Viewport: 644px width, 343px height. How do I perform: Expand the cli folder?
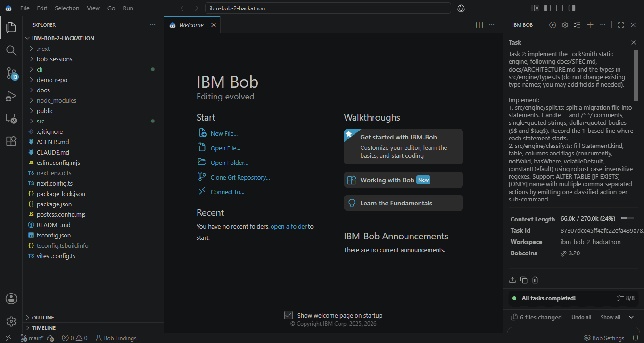[94, 69]
